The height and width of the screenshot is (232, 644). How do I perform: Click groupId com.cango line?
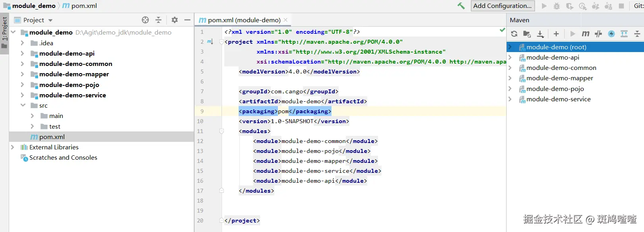pyautogui.click(x=289, y=91)
